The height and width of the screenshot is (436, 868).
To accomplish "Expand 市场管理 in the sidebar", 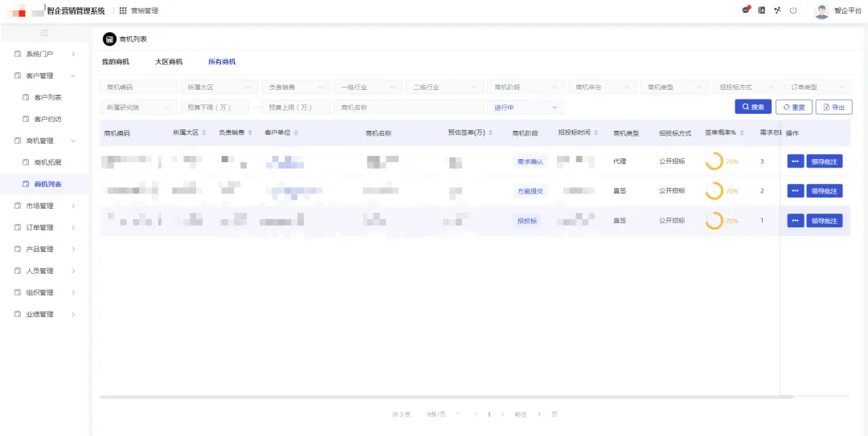I will tap(45, 206).
